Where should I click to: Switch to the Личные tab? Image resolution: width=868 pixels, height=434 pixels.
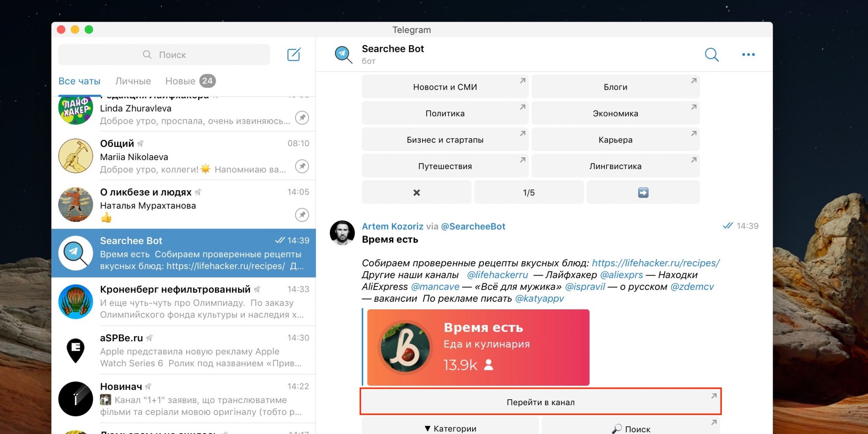[133, 81]
